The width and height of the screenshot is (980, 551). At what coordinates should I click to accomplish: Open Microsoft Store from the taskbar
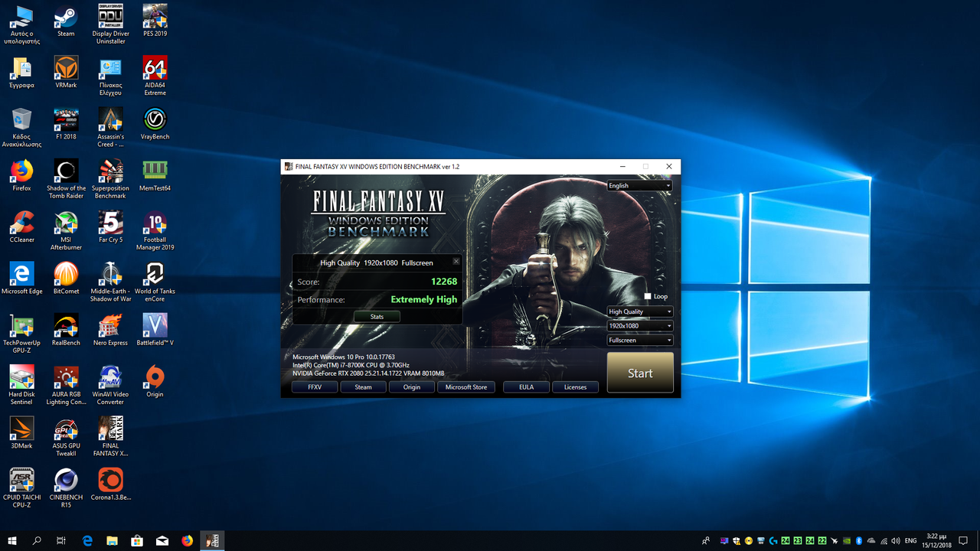[x=137, y=540]
